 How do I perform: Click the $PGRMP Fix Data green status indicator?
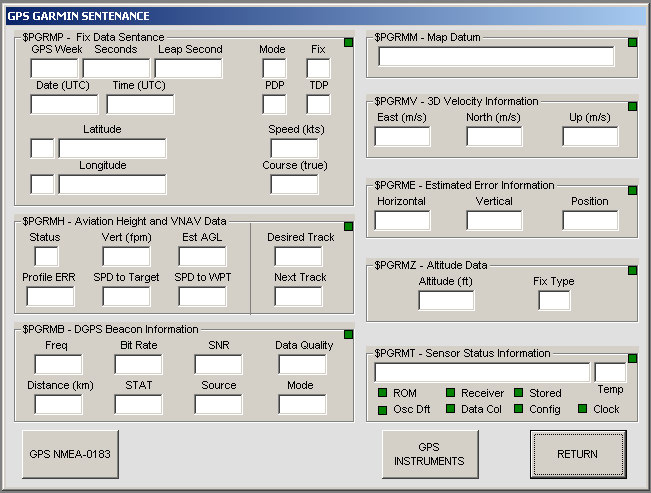coord(348,42)
